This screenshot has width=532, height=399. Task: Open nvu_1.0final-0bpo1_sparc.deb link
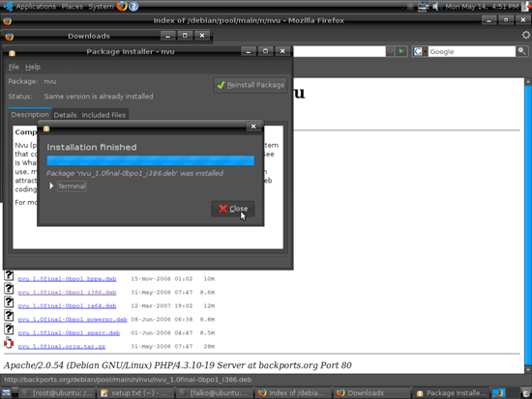pos(69,333)
